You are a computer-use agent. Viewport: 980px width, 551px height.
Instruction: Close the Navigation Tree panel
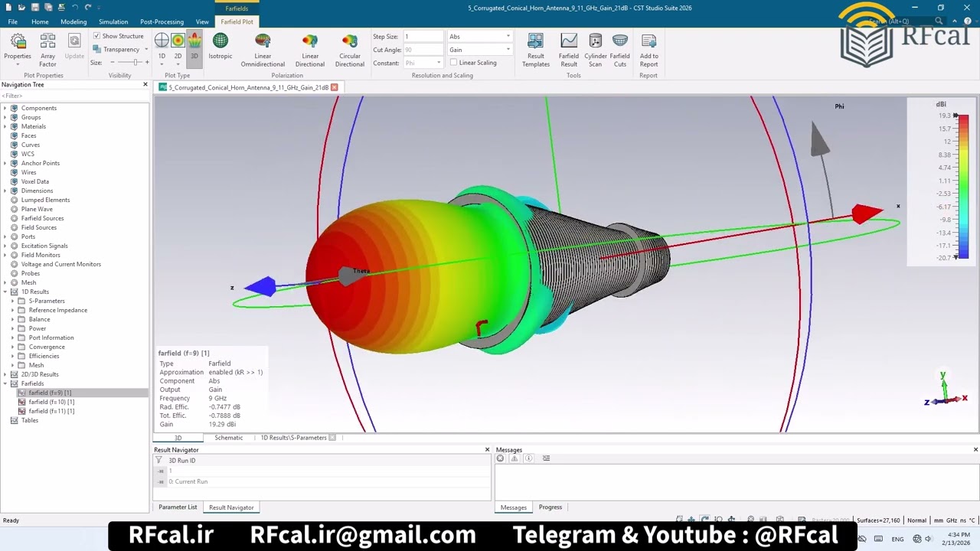point(145,84)
